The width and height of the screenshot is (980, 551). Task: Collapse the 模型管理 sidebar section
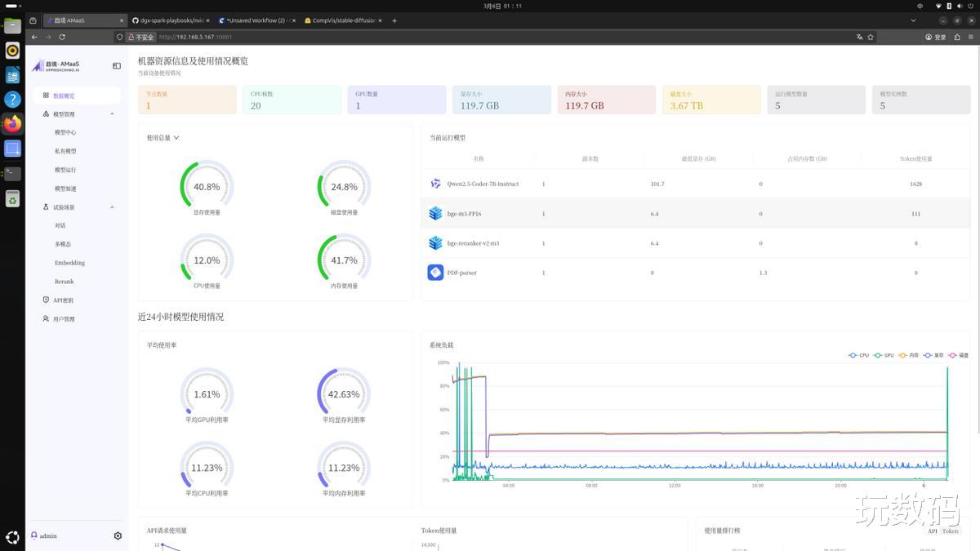coord(112,114)
